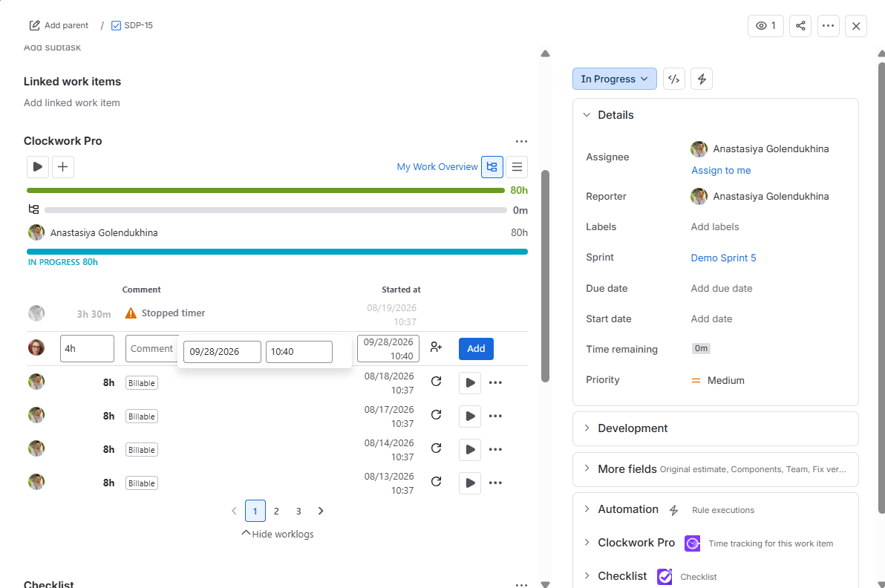Screen dimensions: 885x588
Task: Expand the Automation section
Action: (x=587, y=509)
